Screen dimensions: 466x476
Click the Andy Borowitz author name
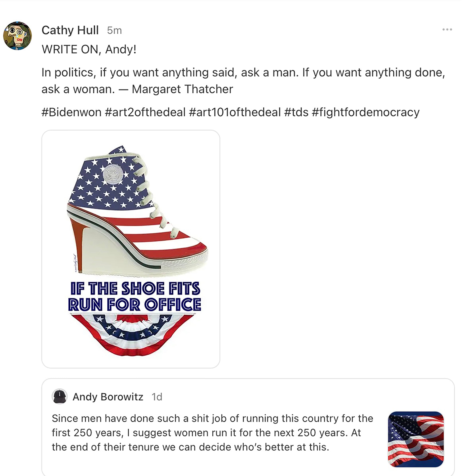(108, 397)
